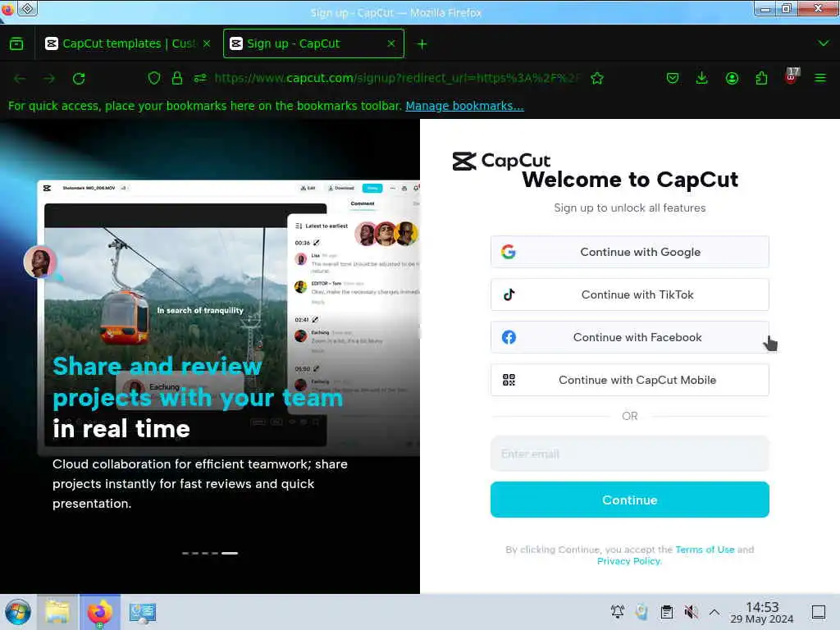Screen dimensions: 840x630
Task: Click the notification bell tray icon
Action: click(617, 612)
